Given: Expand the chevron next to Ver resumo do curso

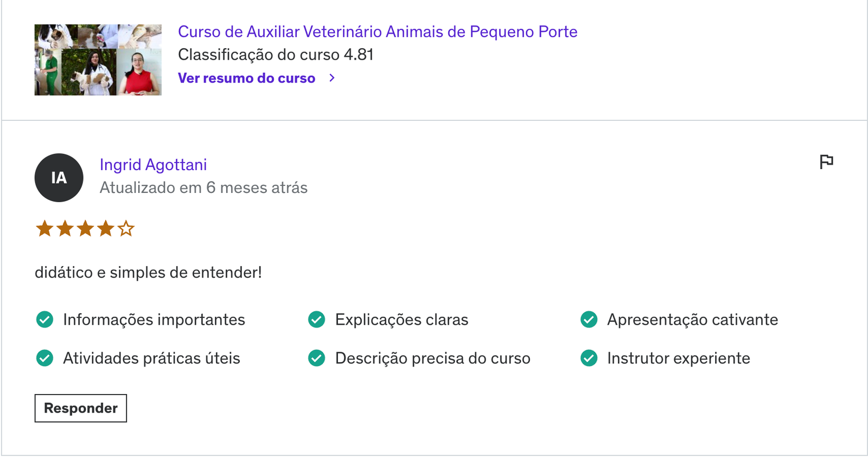Looking at the screenshot, I should (332, 78).
